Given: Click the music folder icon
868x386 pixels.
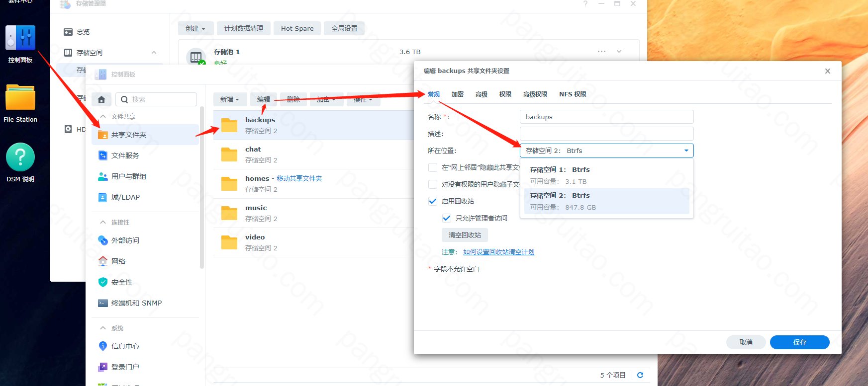Looking at the screenshot, I should (229, 213).
